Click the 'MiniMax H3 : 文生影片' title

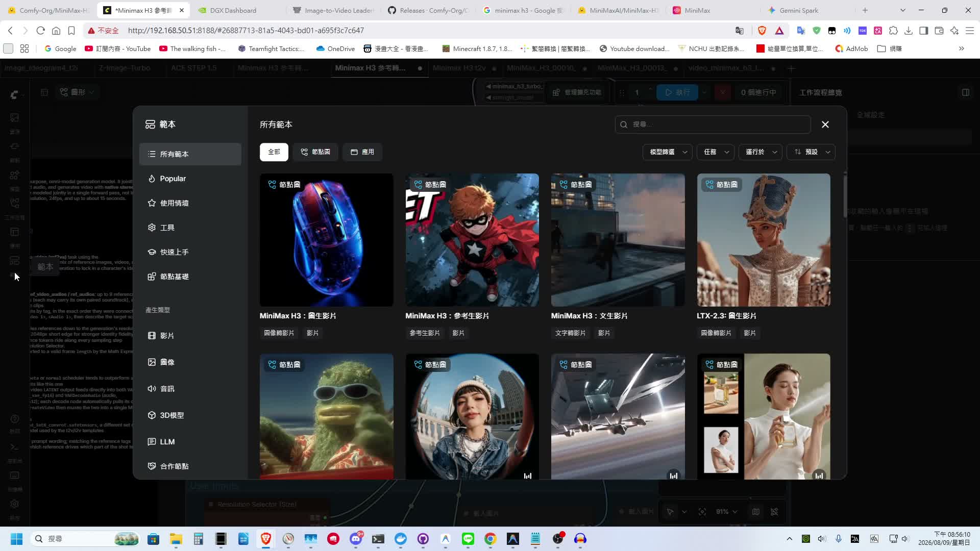tap(590, 316)
